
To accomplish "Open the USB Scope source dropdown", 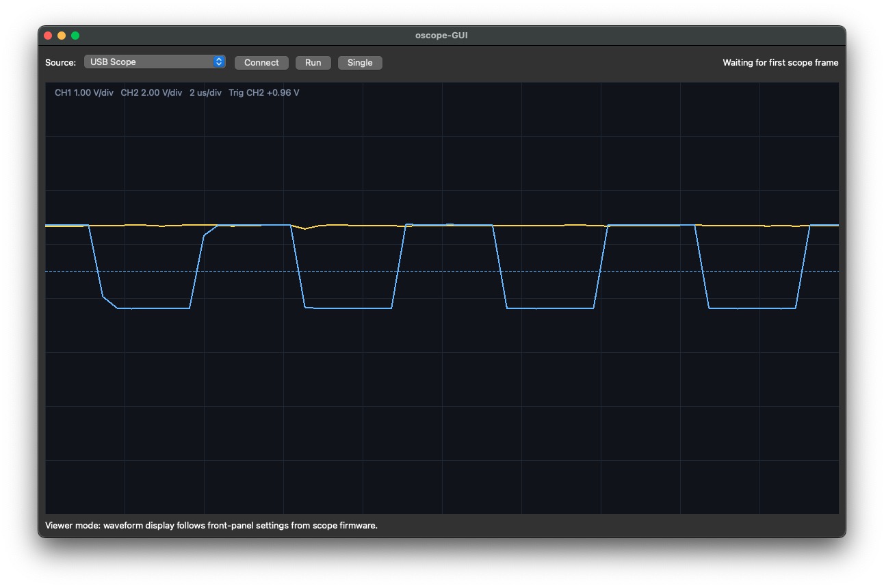I will tap(154, 62).
